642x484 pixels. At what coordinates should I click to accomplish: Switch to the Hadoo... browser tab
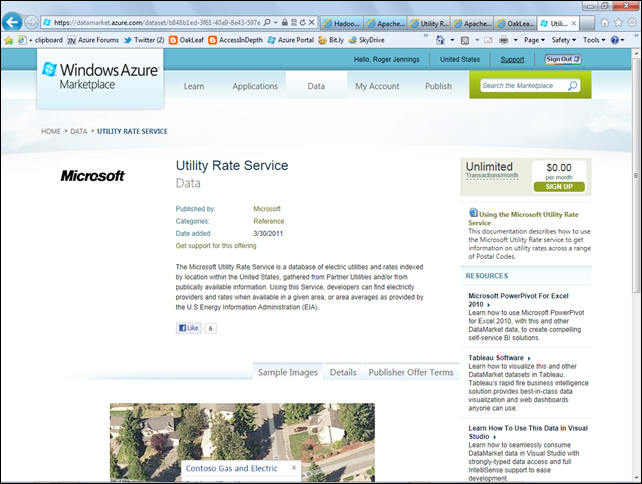tap(342, 23)
